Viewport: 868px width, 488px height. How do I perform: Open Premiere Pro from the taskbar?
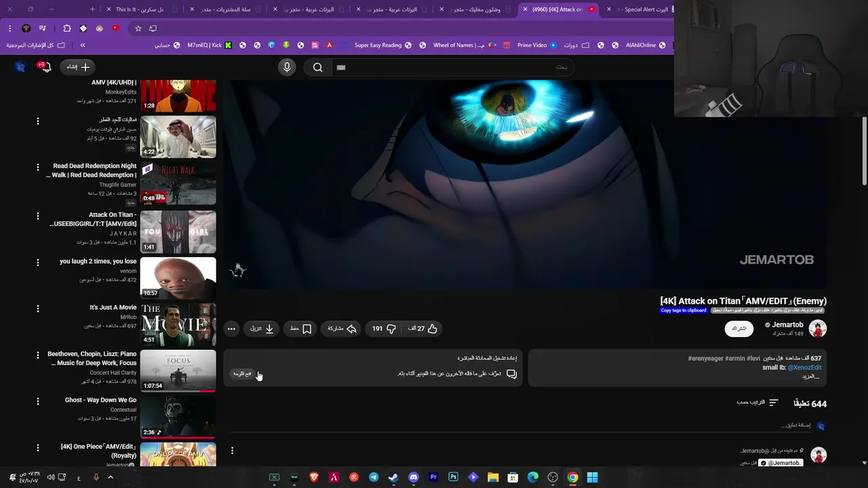pyautogui.click(x=433, y=477)
